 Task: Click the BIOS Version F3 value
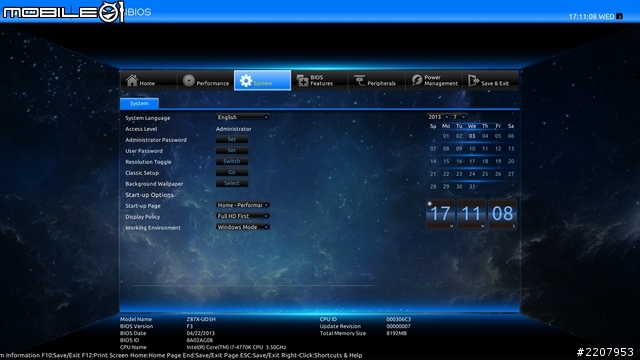(x=189, y=327)
